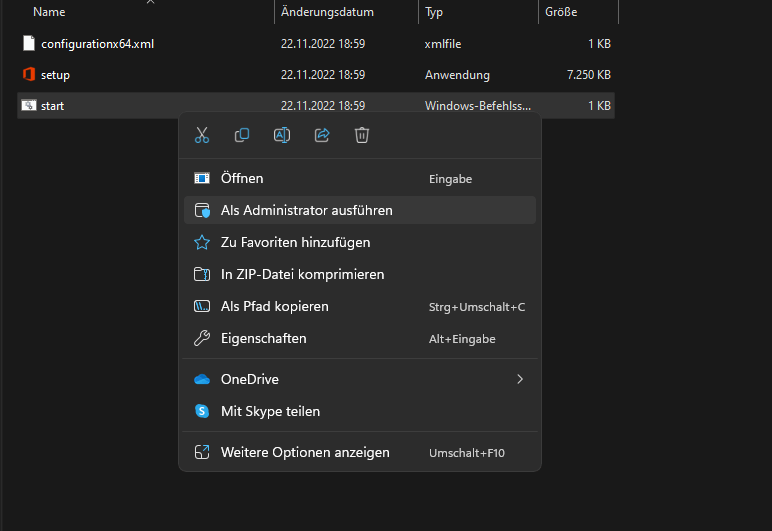
Task: Choose Öffnen from the context menu
Action: pyautogui.click(x=242, y=178)
